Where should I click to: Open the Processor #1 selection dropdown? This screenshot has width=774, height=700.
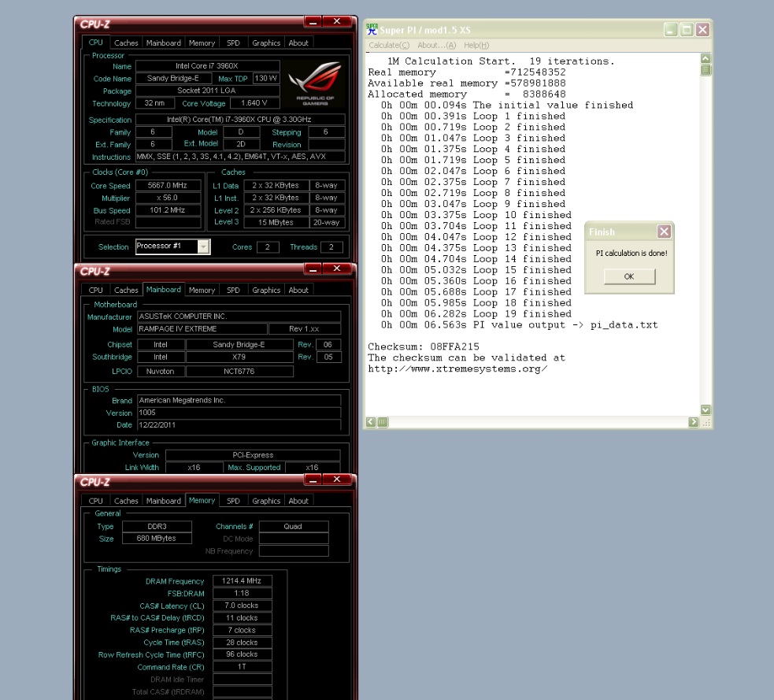coord(203,246)
